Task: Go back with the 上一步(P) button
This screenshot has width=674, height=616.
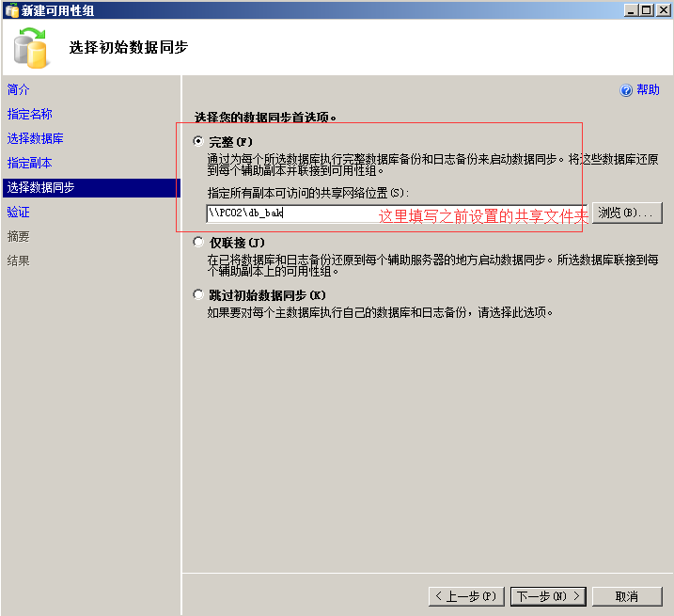Action: coord(467,596)
